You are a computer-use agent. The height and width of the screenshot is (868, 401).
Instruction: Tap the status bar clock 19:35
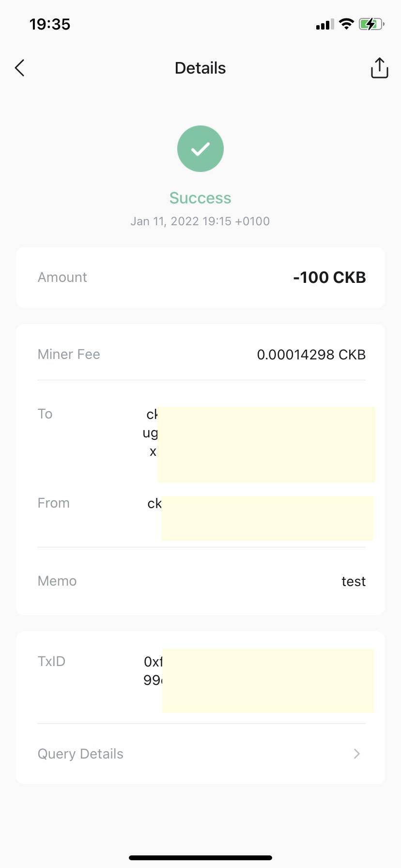pyautogui.click(x=50, y=24)
